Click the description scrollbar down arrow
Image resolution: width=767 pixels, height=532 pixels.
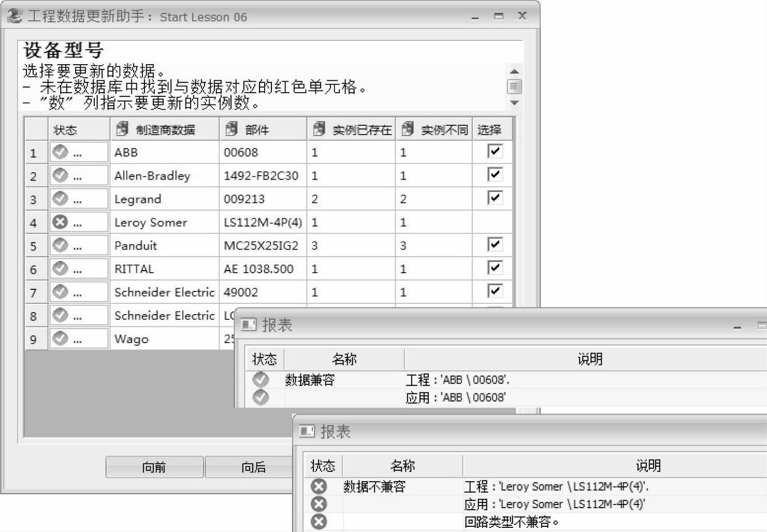point(514,103)
